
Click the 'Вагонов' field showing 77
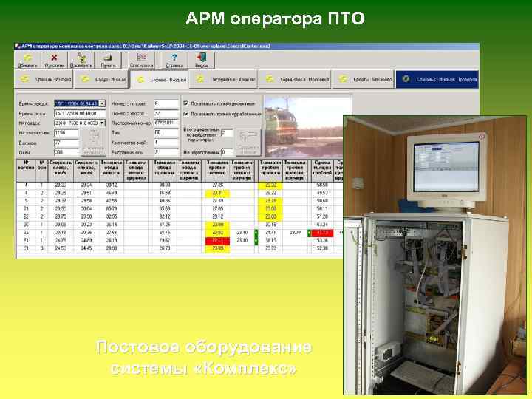coord(66,143)
